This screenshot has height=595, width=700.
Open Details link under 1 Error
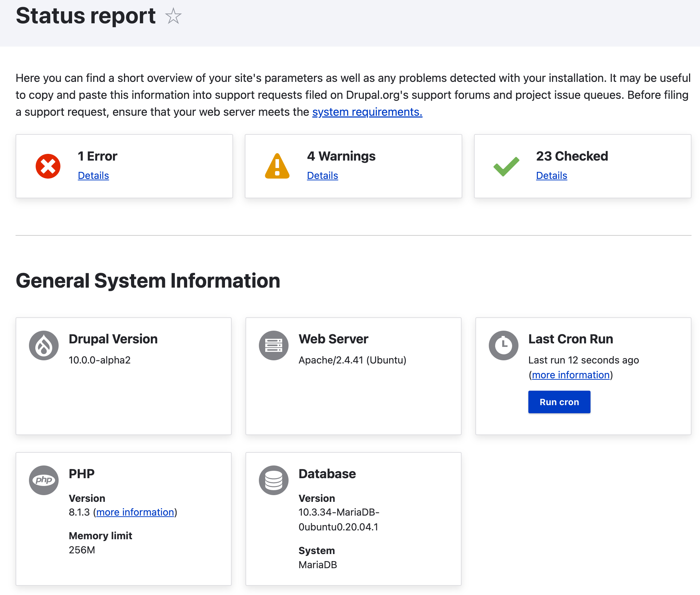(x=93, y=175)
